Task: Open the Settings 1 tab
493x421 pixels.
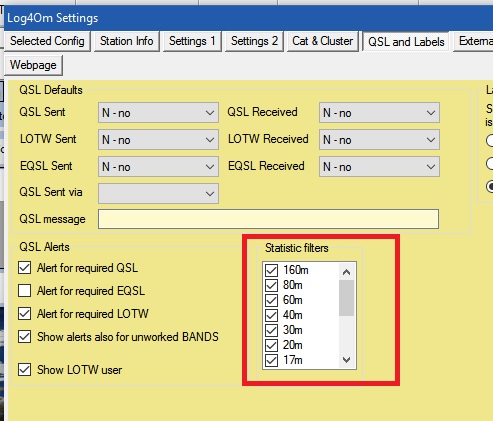Action: click(192, 41)
